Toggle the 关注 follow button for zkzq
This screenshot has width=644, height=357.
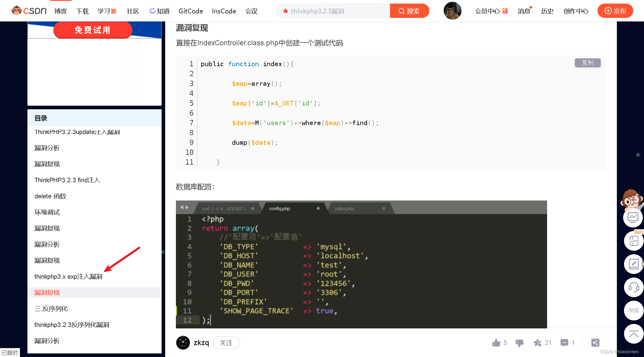point(226,343)
